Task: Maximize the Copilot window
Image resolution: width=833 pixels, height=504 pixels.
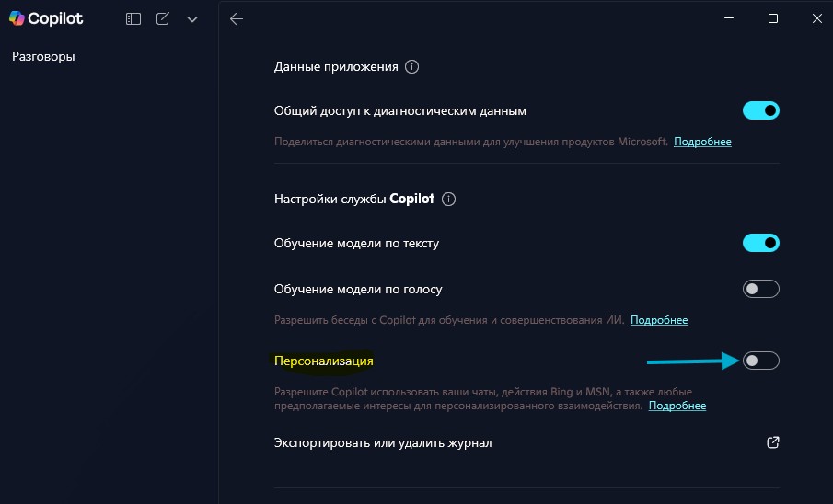Action: (x=773, y=18)
